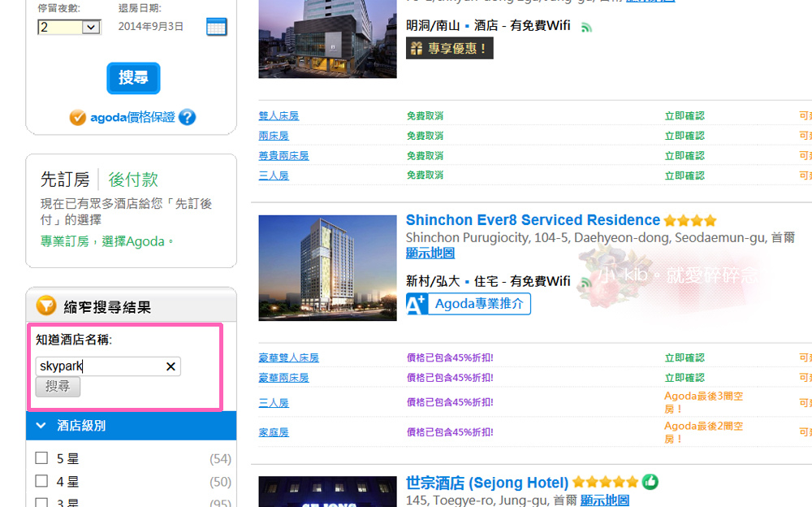Click 顯示地圖 under Shinchon Ever8 address
812x507 pixels.
(x=430, y=253)
